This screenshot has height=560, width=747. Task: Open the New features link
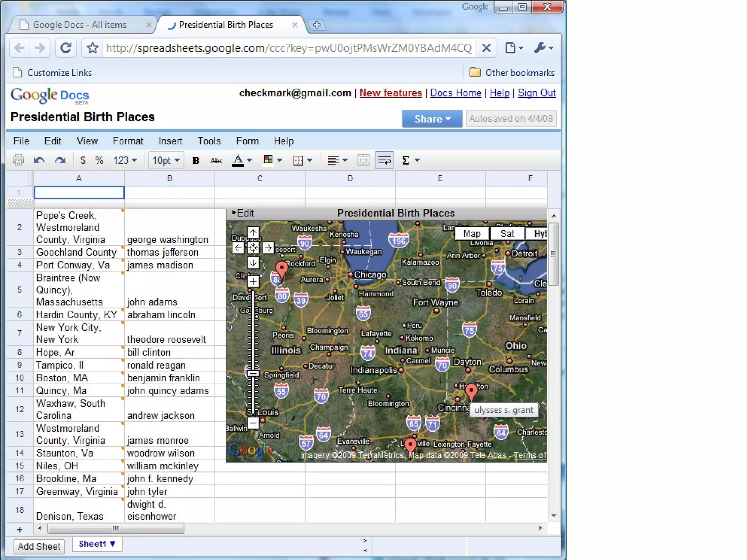coord(390,93)
